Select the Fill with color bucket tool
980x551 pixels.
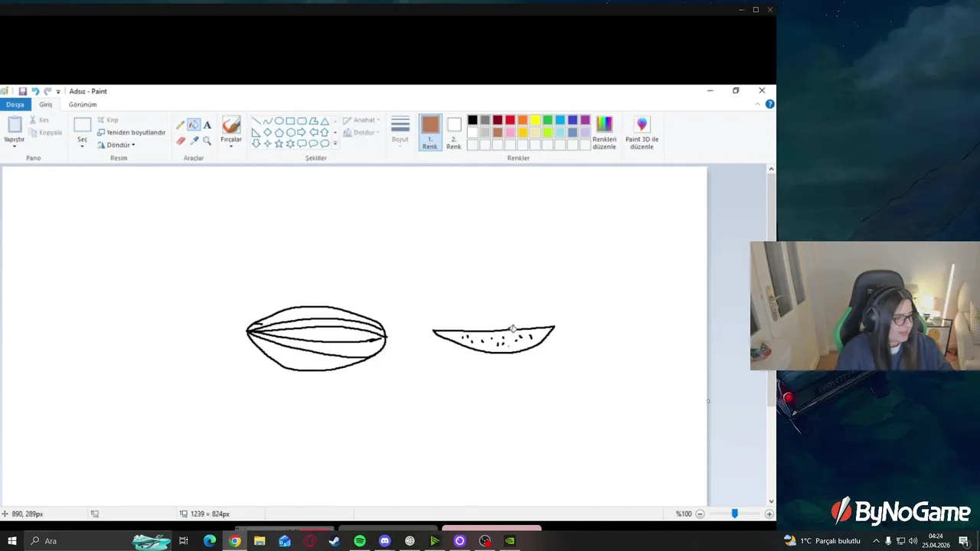tap(194, 126)
